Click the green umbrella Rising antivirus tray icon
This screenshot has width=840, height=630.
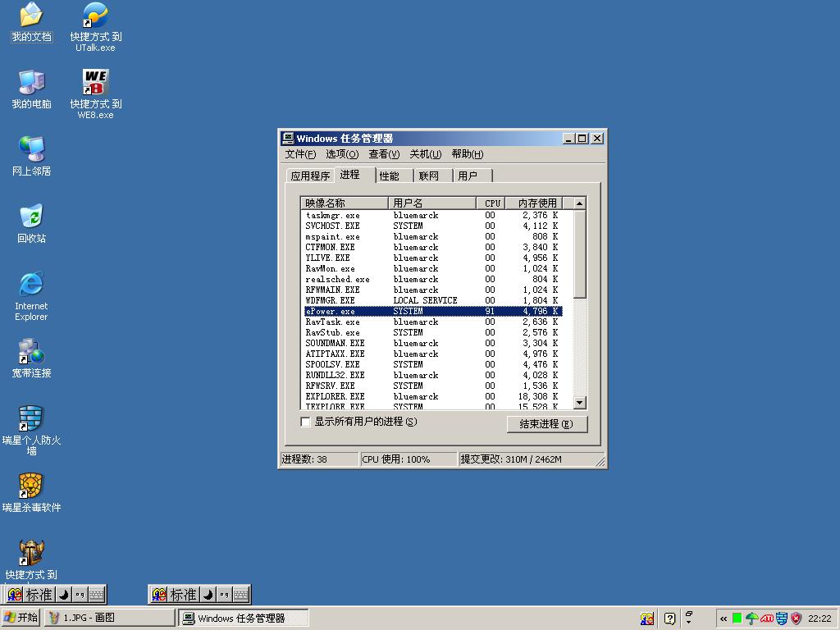(x=751, y=619)
